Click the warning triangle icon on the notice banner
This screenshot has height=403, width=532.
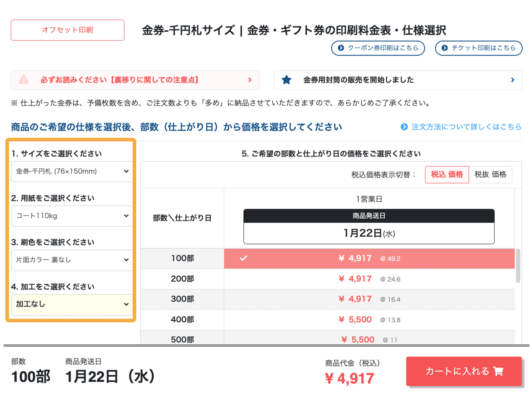point(24,80)
